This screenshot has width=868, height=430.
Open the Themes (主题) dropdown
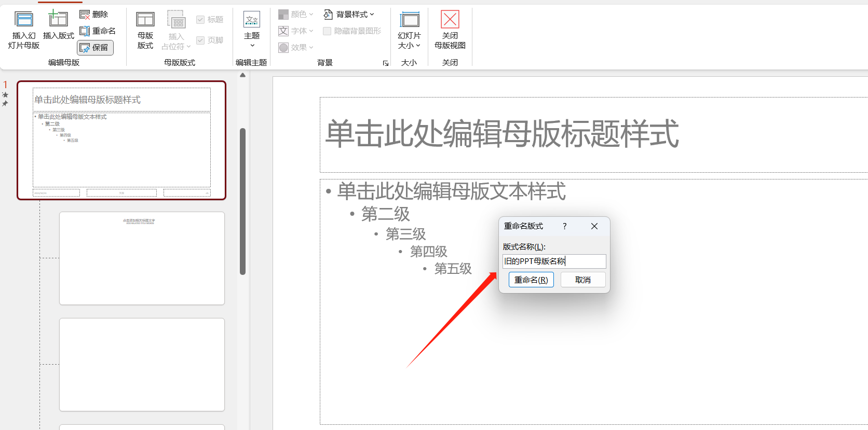252,30
